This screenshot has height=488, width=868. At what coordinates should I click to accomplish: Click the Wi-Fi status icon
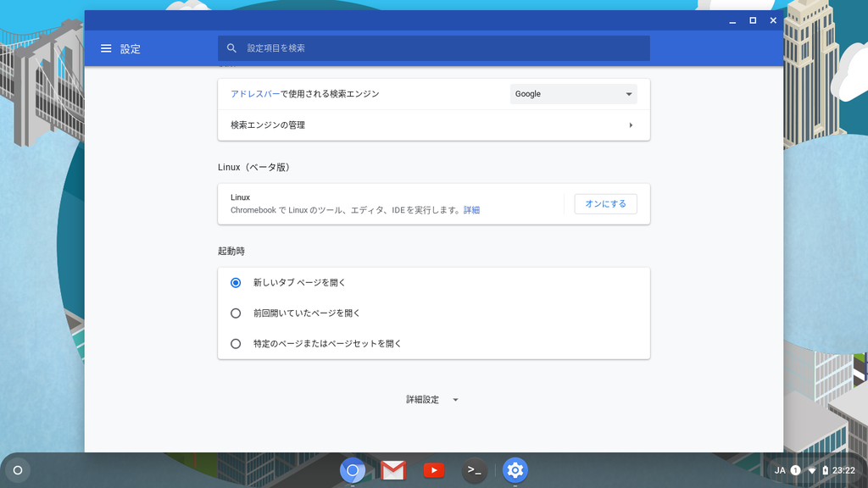click(811, 470)
